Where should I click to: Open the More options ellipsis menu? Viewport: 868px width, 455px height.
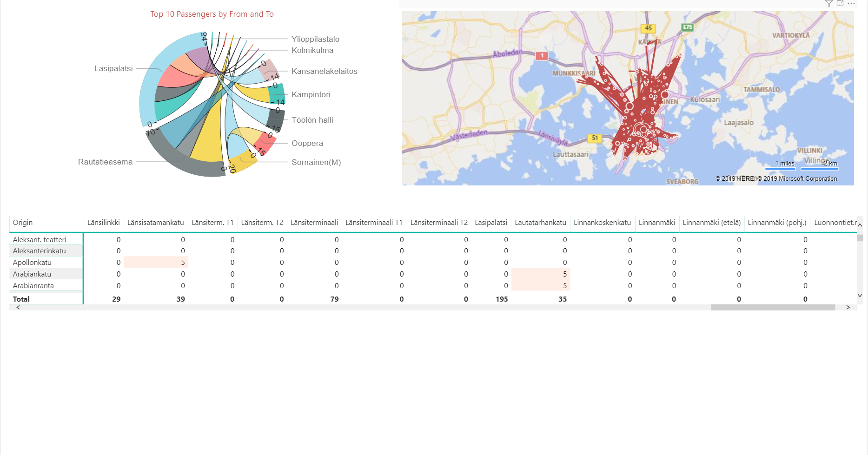852,4
